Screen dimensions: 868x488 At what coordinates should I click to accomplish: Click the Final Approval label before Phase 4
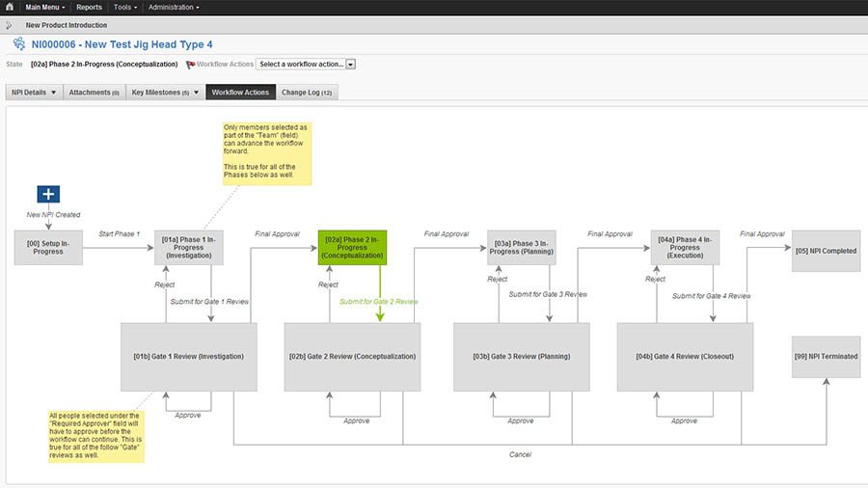(x=610, y=234)
